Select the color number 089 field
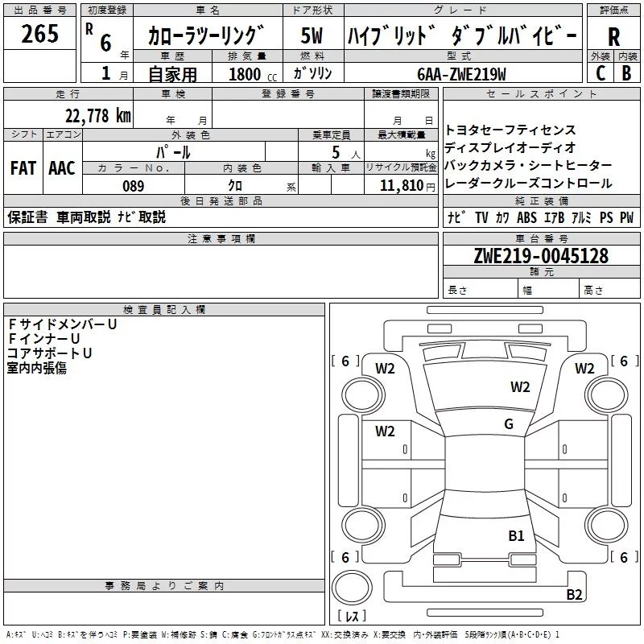644x644 pixels. pyautogui.click(x=134, y=185)
